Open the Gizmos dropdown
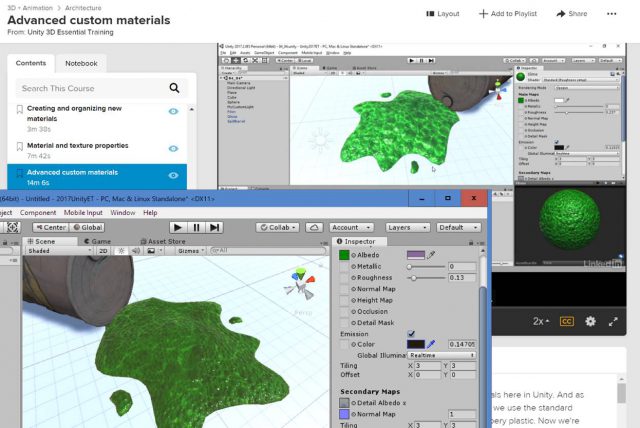This screenshot has height=428, width=640. click(191, 251)
